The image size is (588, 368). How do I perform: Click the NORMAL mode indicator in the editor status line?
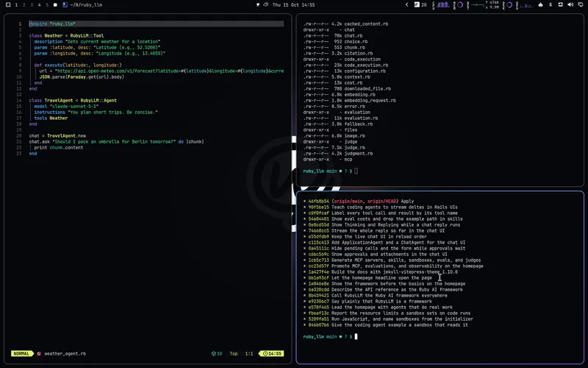22,354
